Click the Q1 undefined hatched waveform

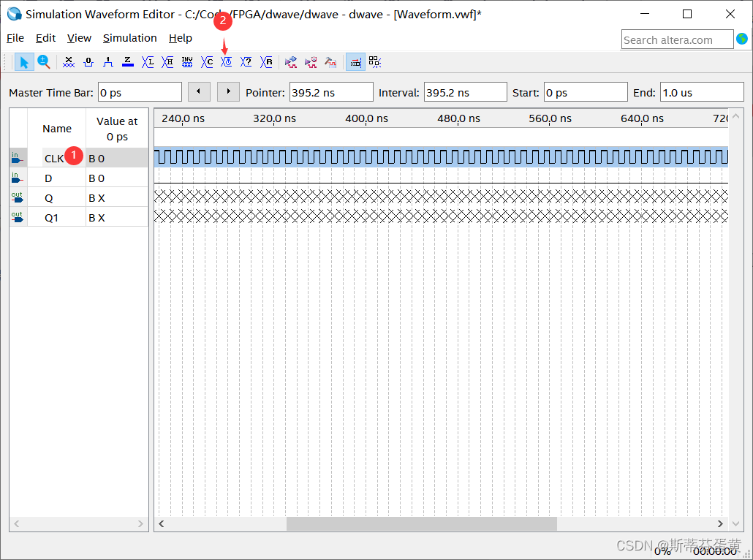[441, 216]
